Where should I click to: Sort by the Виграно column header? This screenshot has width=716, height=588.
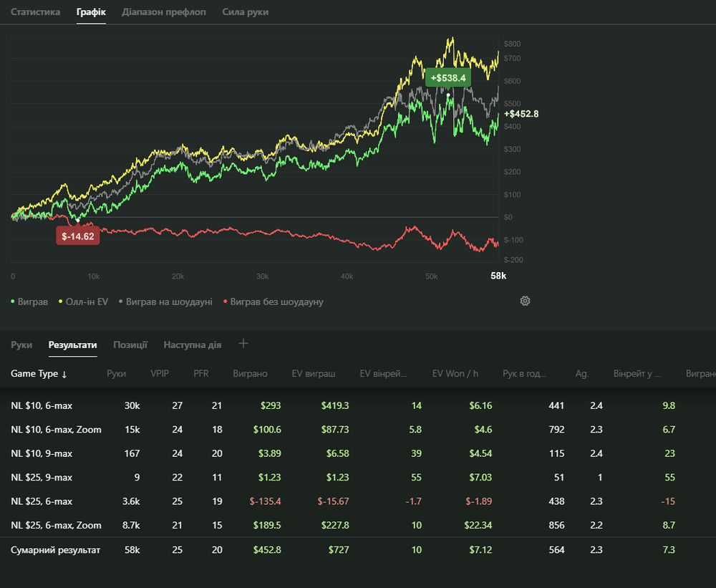pos(250,374)
